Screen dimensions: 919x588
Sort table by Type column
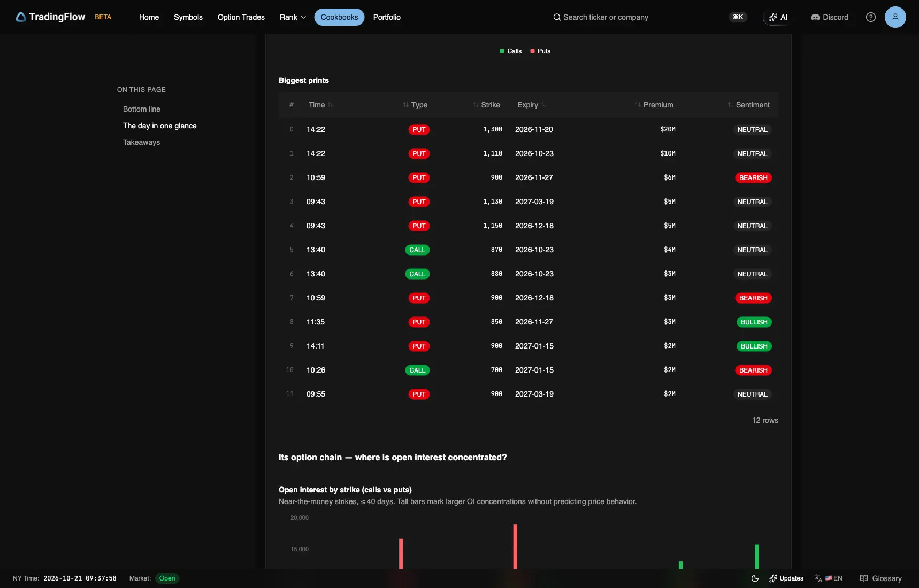pyautogui.click(x=415, y=105)
